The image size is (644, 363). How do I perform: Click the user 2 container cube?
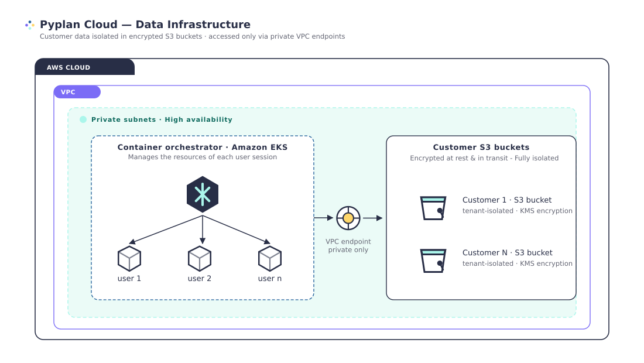[x=200, y=259]
